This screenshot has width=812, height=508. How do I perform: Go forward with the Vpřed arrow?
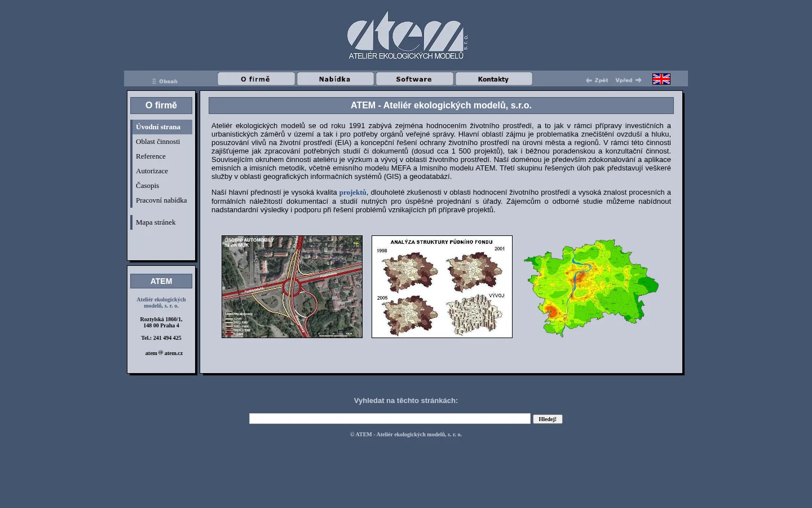tap(628, 80)
